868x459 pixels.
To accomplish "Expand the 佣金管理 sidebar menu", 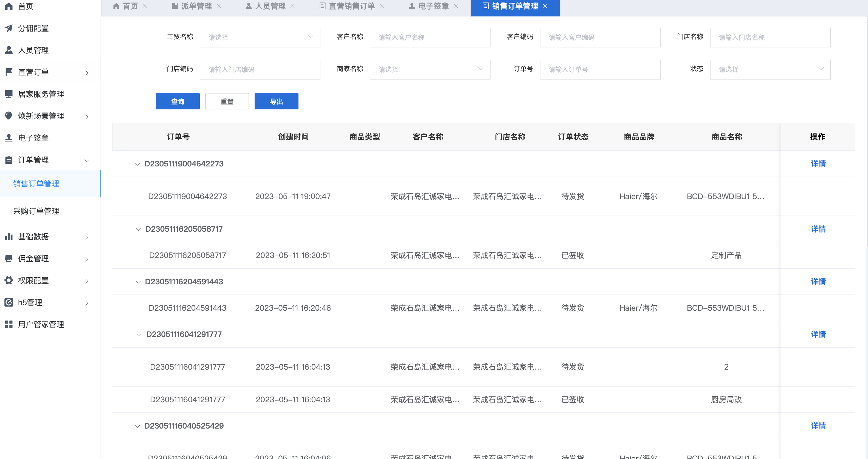I will (87, 259).
